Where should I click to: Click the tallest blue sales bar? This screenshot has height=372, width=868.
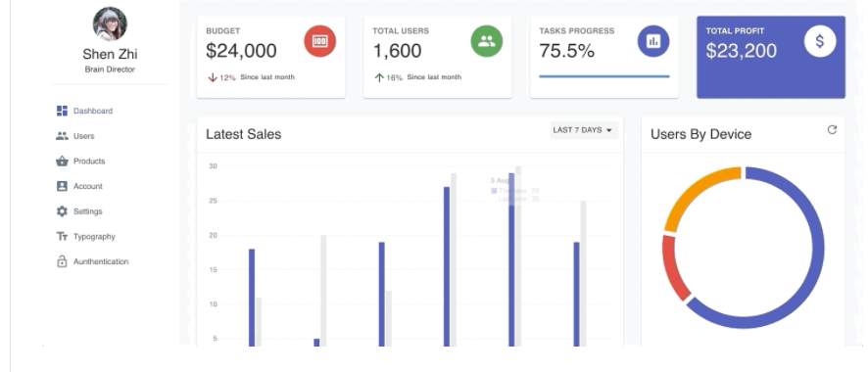[511, 259]
